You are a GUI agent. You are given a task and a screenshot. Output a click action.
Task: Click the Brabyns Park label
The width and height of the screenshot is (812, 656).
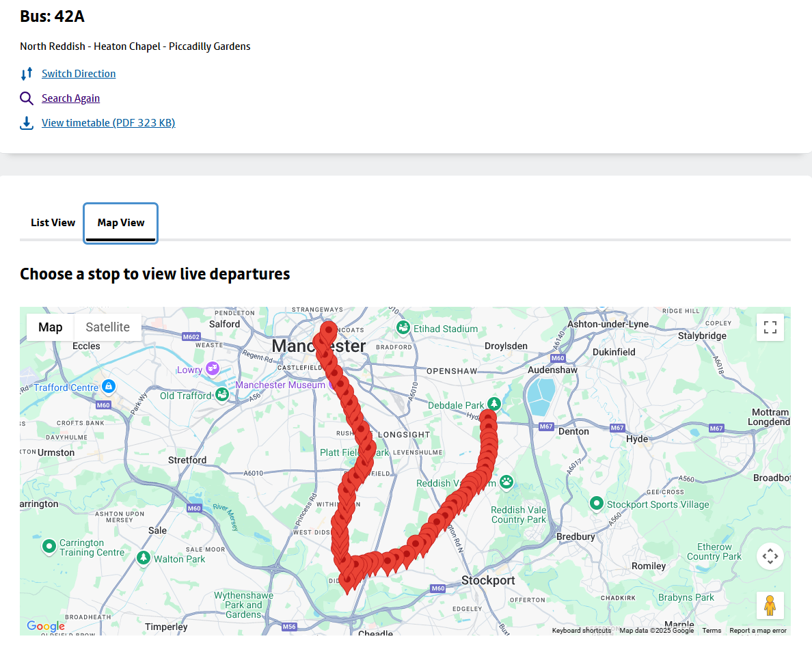point(686,597)
